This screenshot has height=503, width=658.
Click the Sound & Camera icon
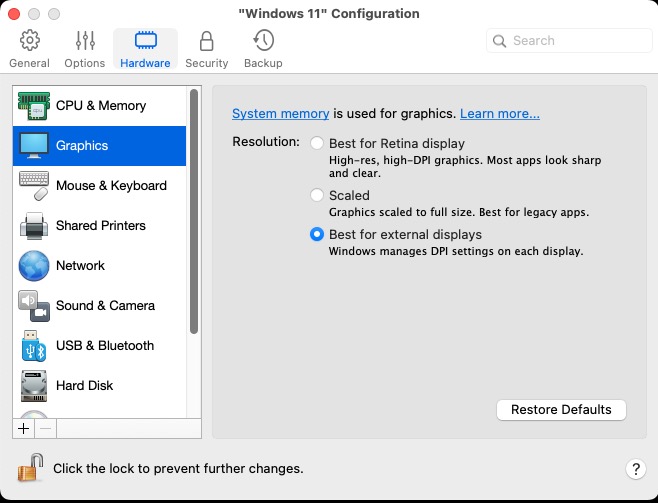34,306
